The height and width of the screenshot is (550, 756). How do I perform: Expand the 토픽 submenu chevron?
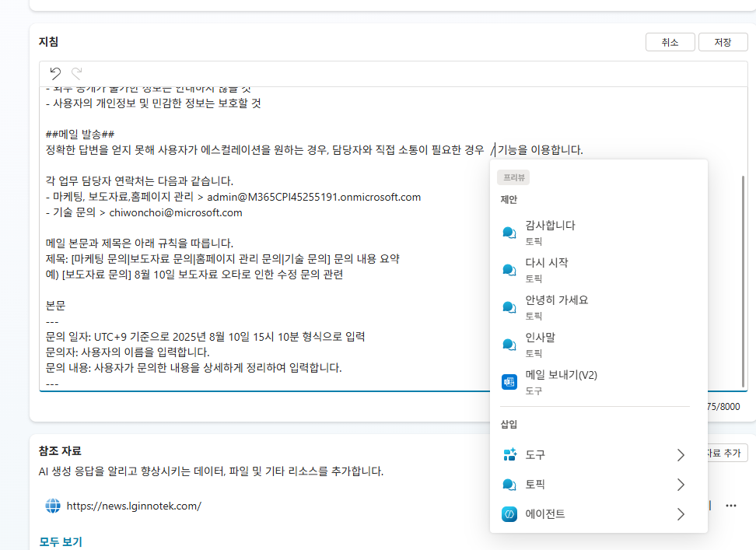tap(681, 485)
